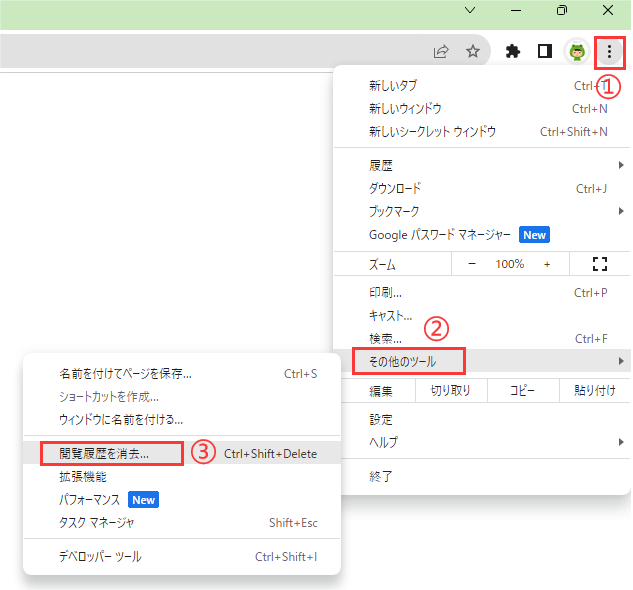
Task: Select ショートカットを作成...
Action: click(182, 397)
